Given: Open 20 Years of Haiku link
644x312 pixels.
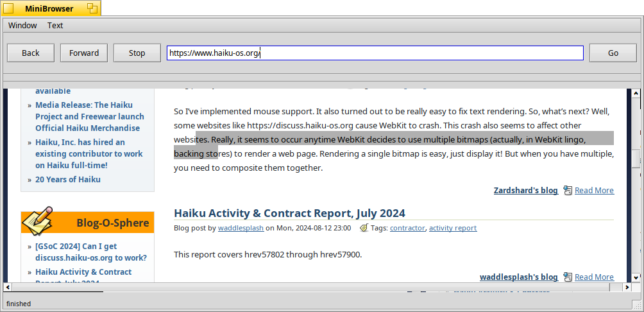Looking at the screenshot, I should pos(68,179).
